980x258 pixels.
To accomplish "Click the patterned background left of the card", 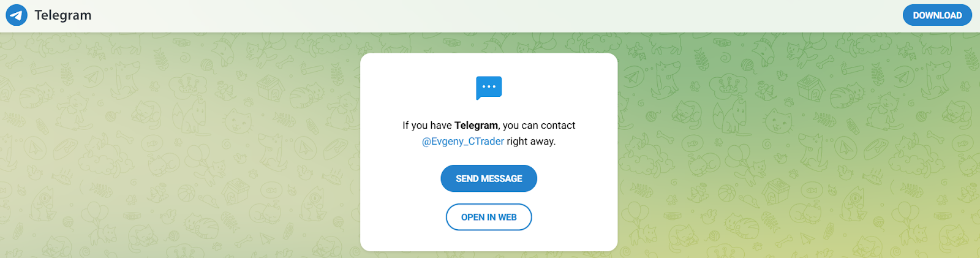I will (x=184, y=147).
